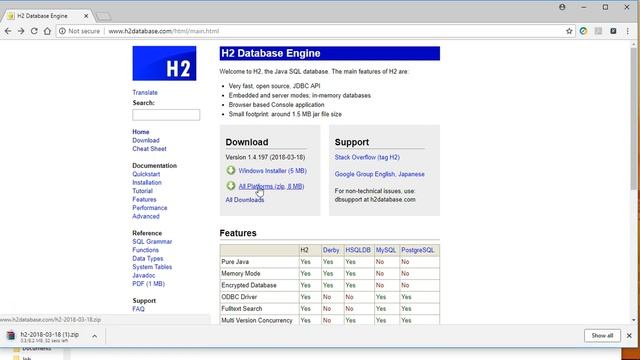Screen dimensions: 640x360
Task: Open the System Tables link
Action: [x=152, y=267]
